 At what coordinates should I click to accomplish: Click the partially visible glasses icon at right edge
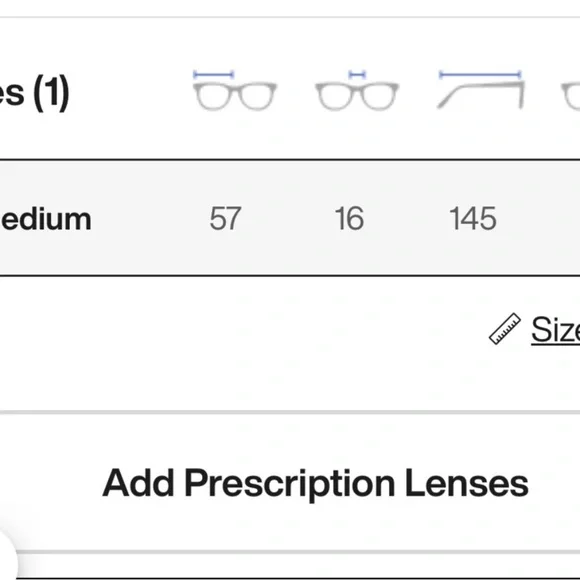point(571,96)
